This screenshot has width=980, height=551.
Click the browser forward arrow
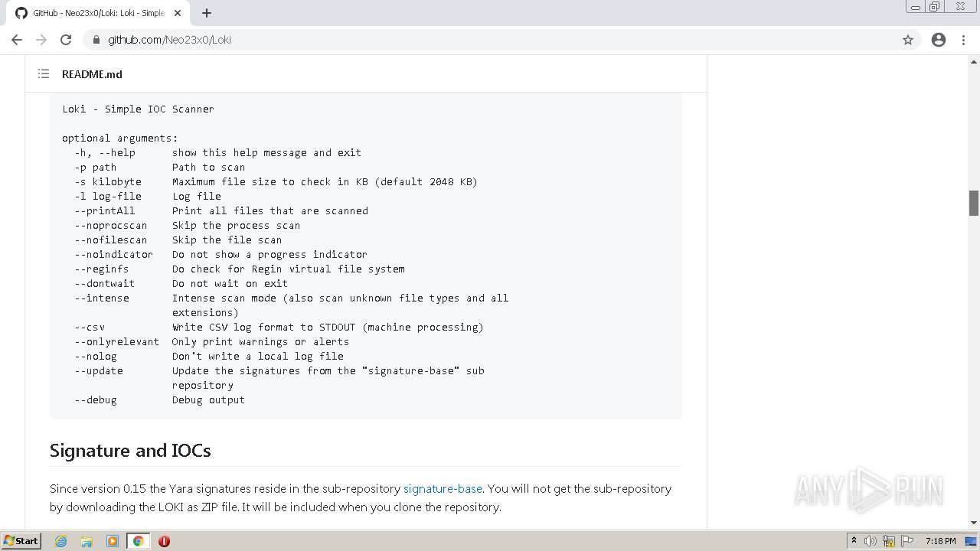[41, 40]
